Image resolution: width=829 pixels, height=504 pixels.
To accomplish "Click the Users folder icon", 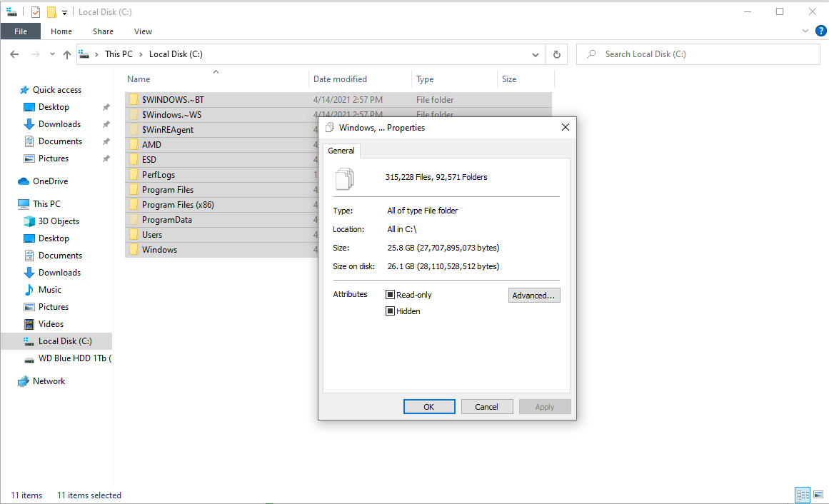I will click(134, 235).
